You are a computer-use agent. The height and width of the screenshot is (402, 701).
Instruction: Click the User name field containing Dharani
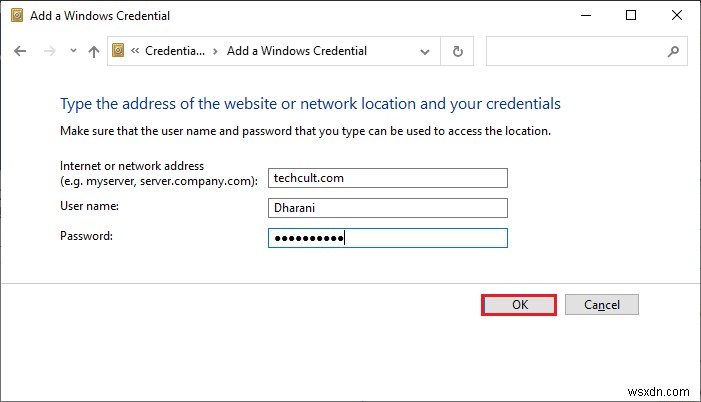[387, 208]
